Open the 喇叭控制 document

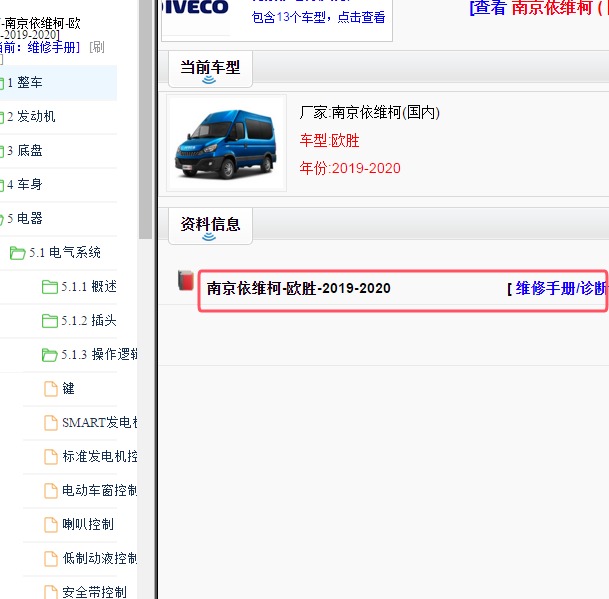[x=88, y=524]
